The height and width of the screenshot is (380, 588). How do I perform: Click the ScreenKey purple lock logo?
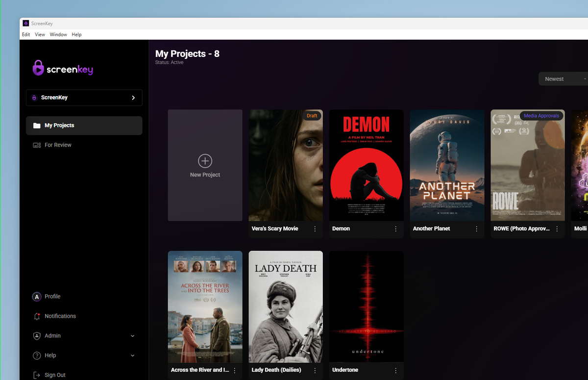tap(38, 68)
